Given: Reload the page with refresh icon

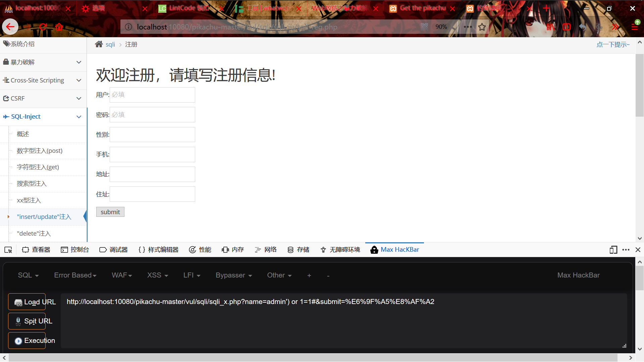Looking at the screenshot, I should tap(43, 27).
